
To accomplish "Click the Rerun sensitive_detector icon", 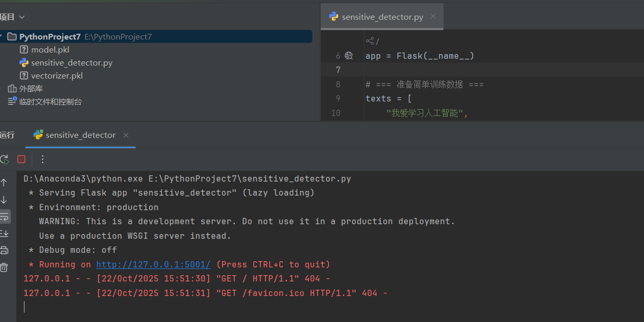I will (x=4, y=159).
